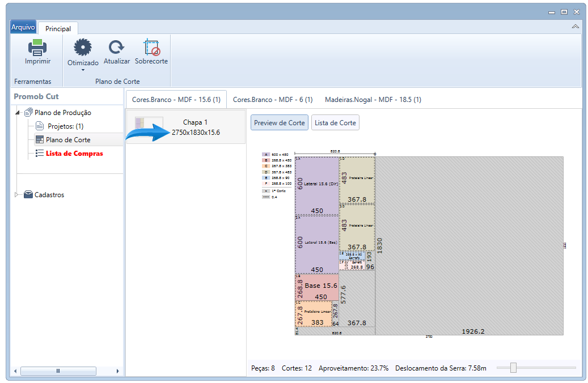
Task: Select the Principal ribbon tab
Action: coord(58,28)
